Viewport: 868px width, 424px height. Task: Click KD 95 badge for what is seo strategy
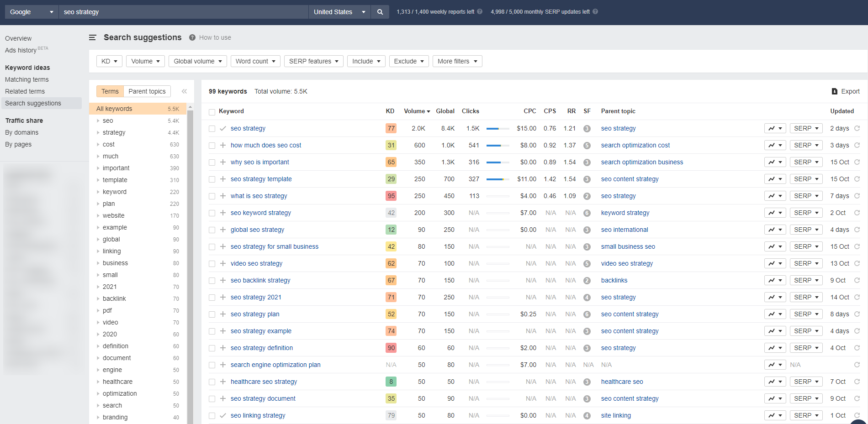(x=391, y=196)
